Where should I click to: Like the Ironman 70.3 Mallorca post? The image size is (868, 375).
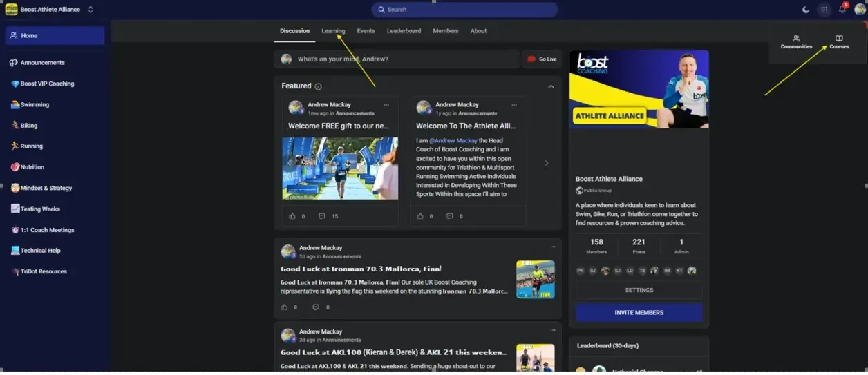tap(285, 307)
